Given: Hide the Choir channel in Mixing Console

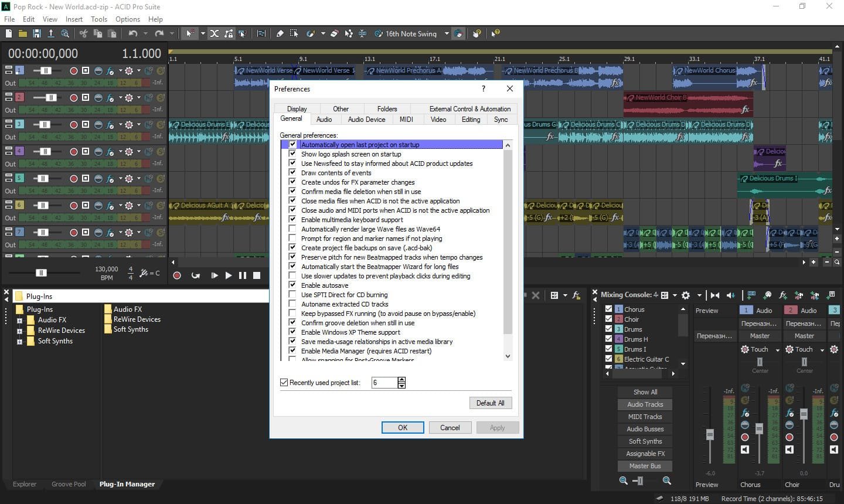Looking at the screenshot, I should coord(609,319).
